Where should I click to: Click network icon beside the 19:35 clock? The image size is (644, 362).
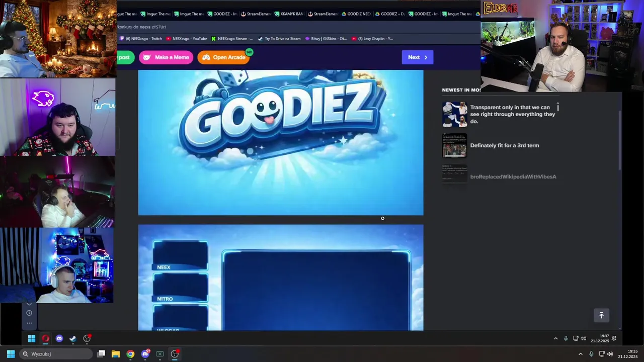[602, 354]
